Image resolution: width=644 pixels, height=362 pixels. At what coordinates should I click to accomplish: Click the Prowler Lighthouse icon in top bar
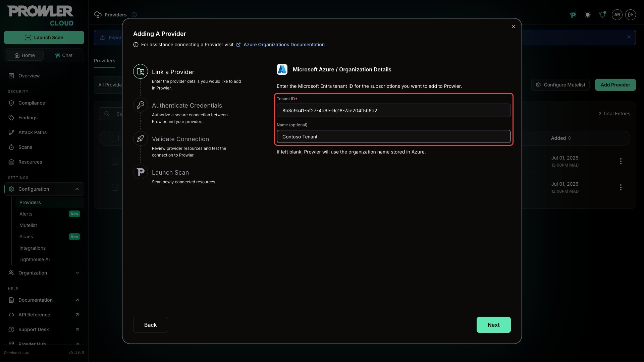(573, 15)
